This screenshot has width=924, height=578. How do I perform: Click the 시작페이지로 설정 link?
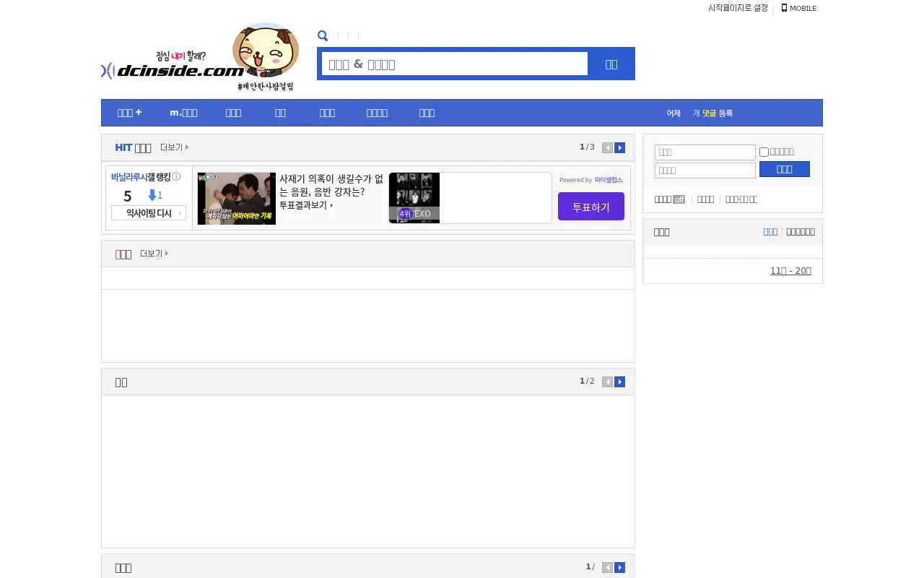pos(738,8)
